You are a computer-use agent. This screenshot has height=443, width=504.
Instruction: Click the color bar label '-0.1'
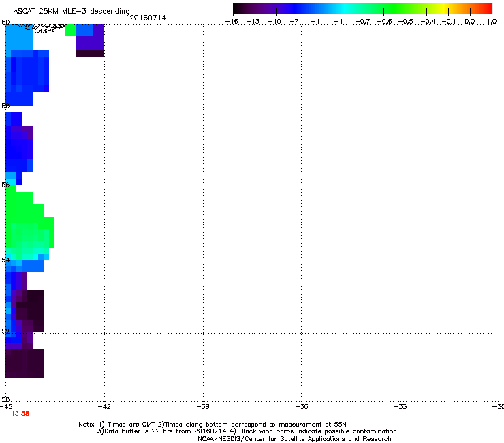point(449,22)
